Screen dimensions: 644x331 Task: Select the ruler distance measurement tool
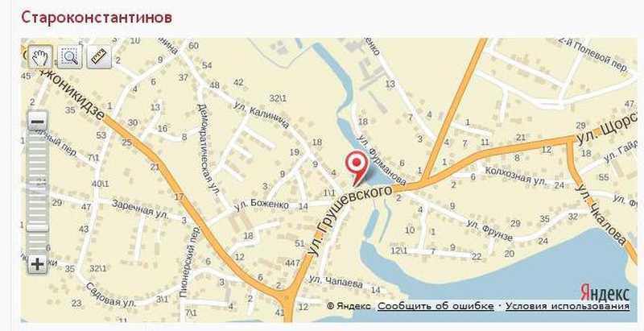99,56
